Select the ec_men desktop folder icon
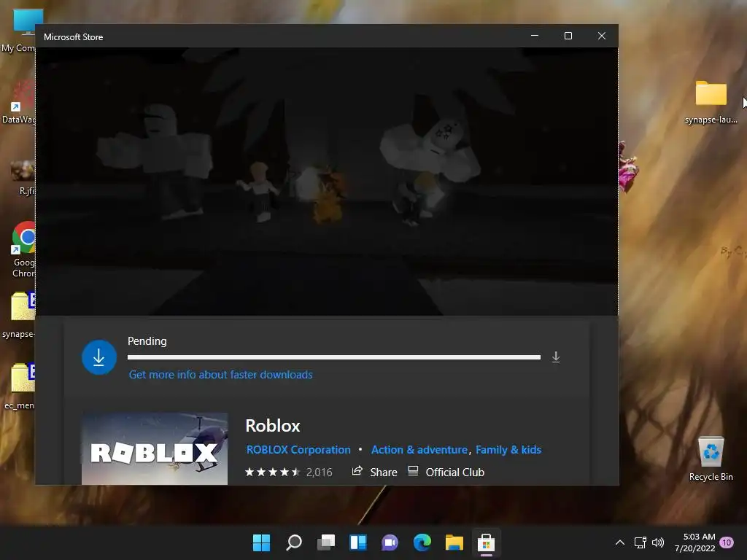 point(20,386)
